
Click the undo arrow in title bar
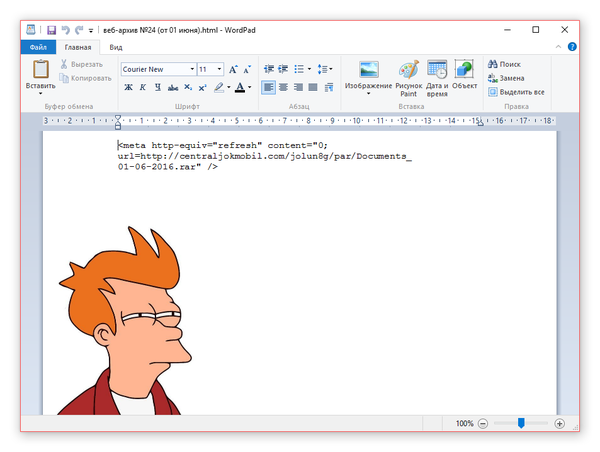[x=66, y=30]
